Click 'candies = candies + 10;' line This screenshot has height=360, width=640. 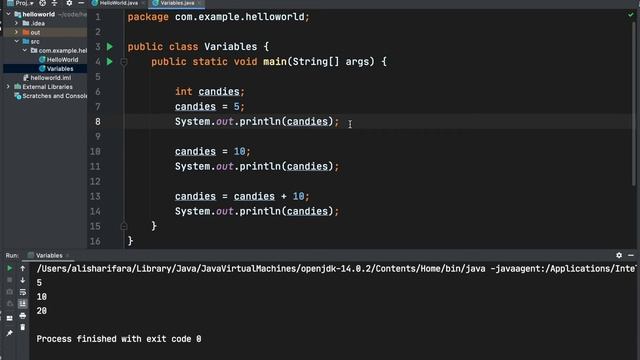click(x=242, y=196)
